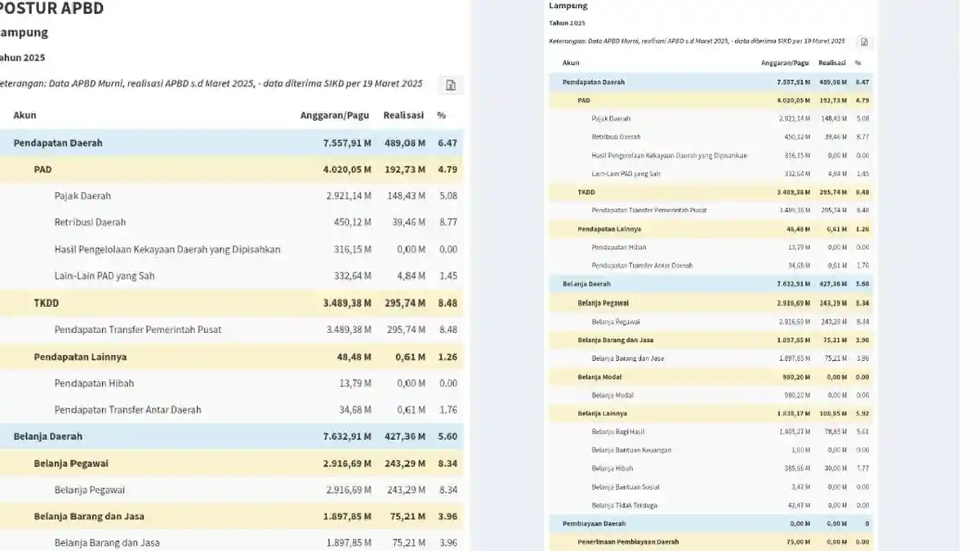Click value '4.020,05 M' in the enlarged table
The height and width of the screenshot is (551, 980).
(x=347, y=170)
